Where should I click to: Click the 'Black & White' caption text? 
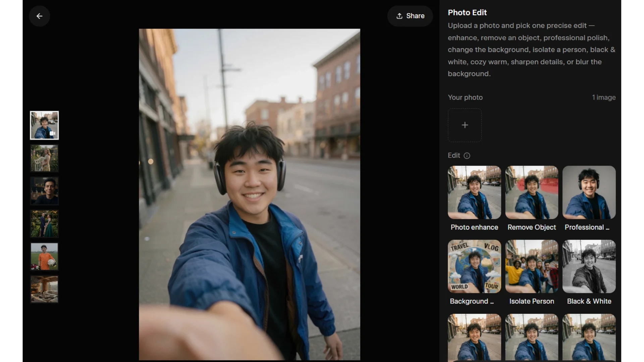pyautogui.click(x=589, y=301)
